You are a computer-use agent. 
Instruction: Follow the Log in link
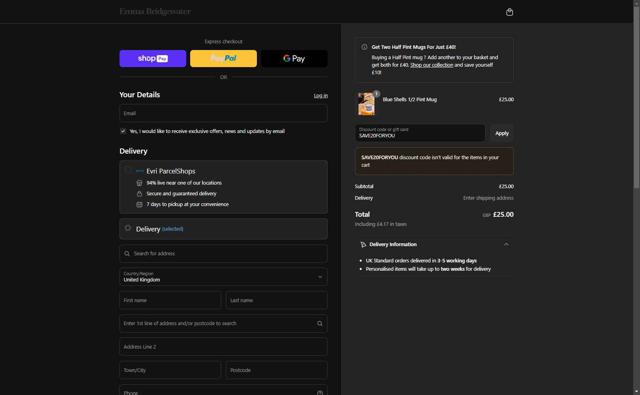[x=320, y=95]
